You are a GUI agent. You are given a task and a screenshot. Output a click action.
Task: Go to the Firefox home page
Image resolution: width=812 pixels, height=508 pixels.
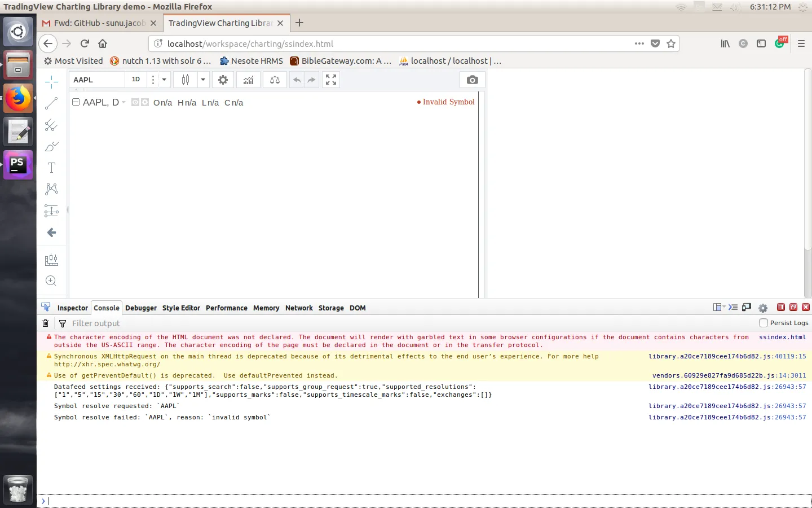coord(103,43)
